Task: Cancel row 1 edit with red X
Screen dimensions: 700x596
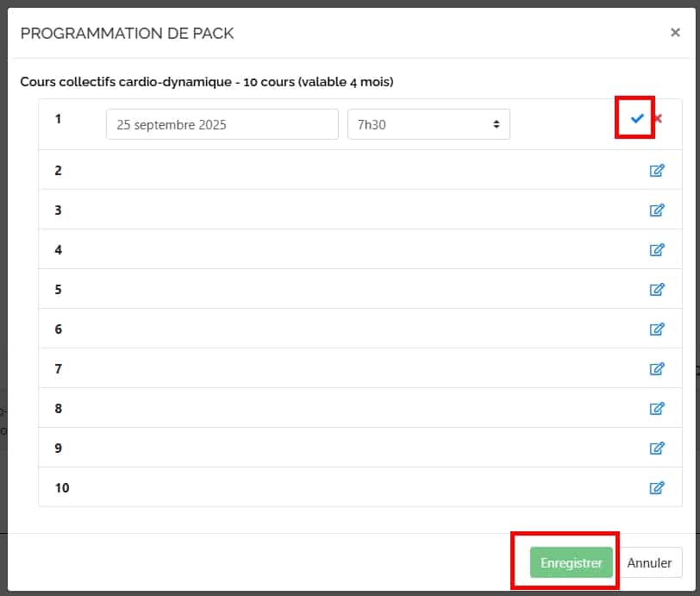Action: coord(658,118)
